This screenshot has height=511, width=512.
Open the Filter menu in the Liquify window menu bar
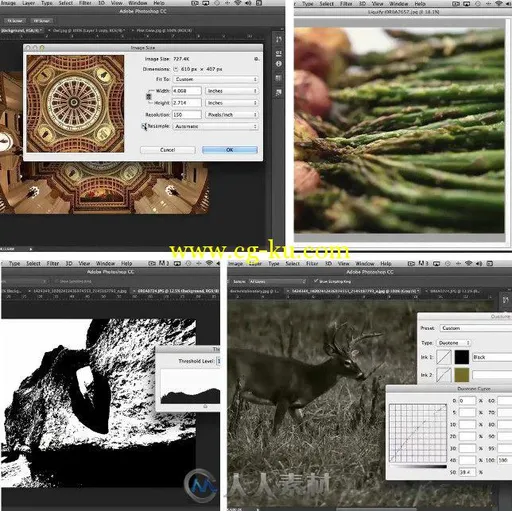coord(346,4)
